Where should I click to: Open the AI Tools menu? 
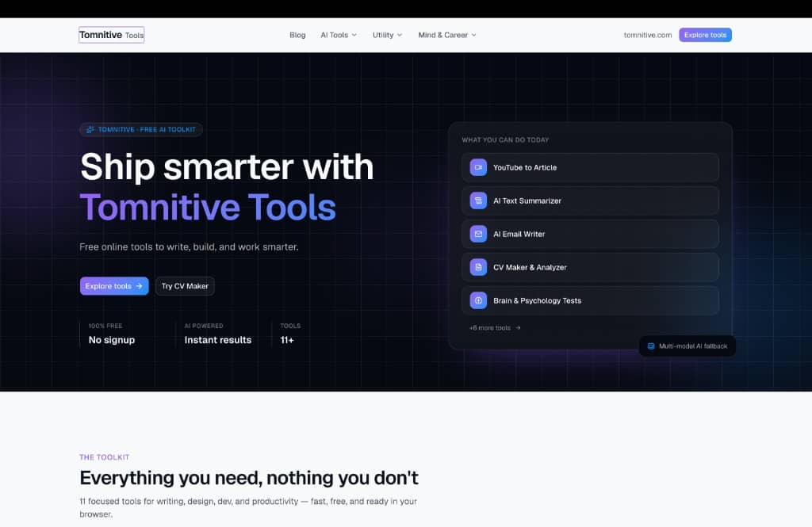click(339, 35)
